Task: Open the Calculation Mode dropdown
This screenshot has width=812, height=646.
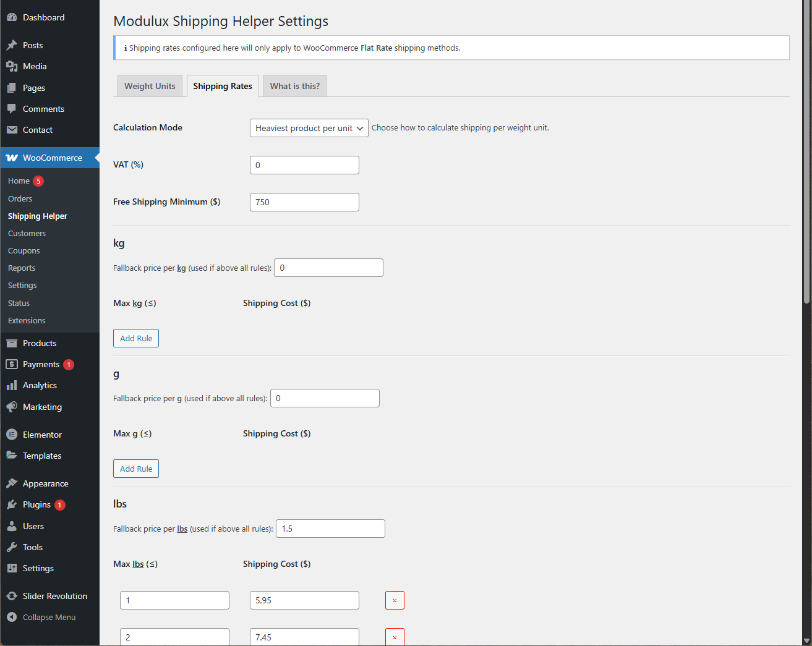Action: [309, 128]
